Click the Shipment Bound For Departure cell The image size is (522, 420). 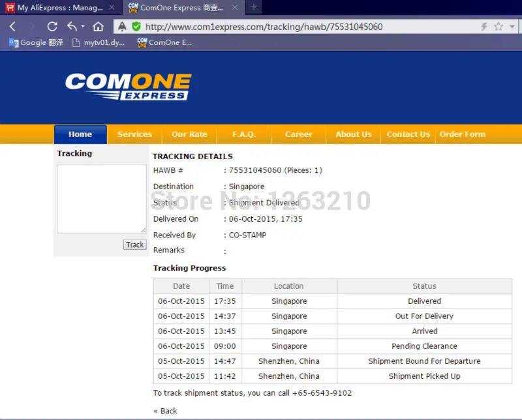425,361
